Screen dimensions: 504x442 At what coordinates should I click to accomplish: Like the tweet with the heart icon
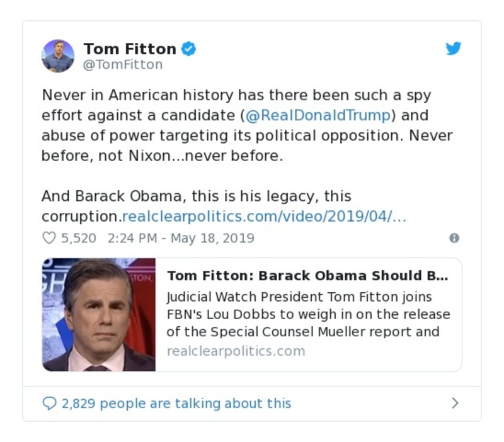point(49,238)
